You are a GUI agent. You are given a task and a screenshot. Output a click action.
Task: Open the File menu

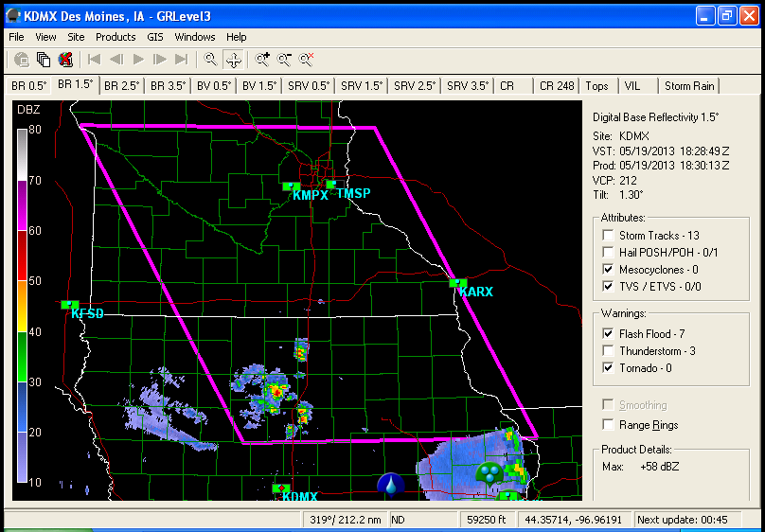pyautogui.click(x=16, y=37)
